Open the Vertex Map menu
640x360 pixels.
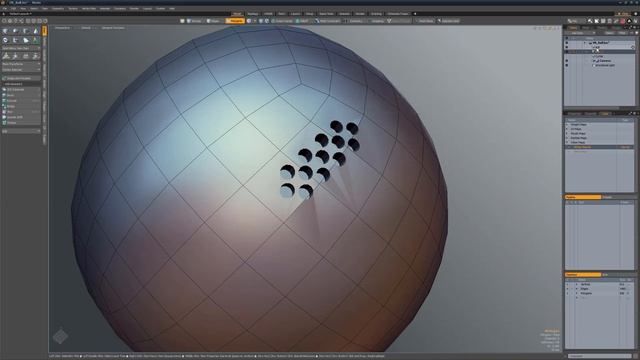(89, 8)
